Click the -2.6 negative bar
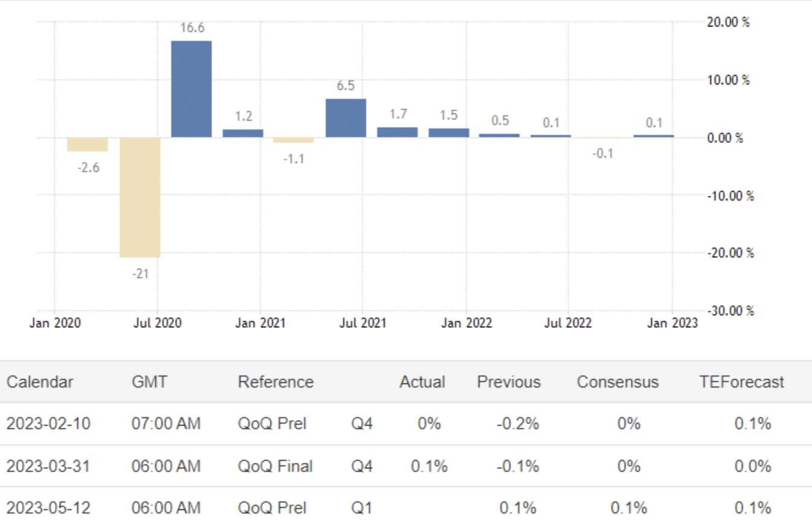This screenshot has width=812, height=528. 87,144
